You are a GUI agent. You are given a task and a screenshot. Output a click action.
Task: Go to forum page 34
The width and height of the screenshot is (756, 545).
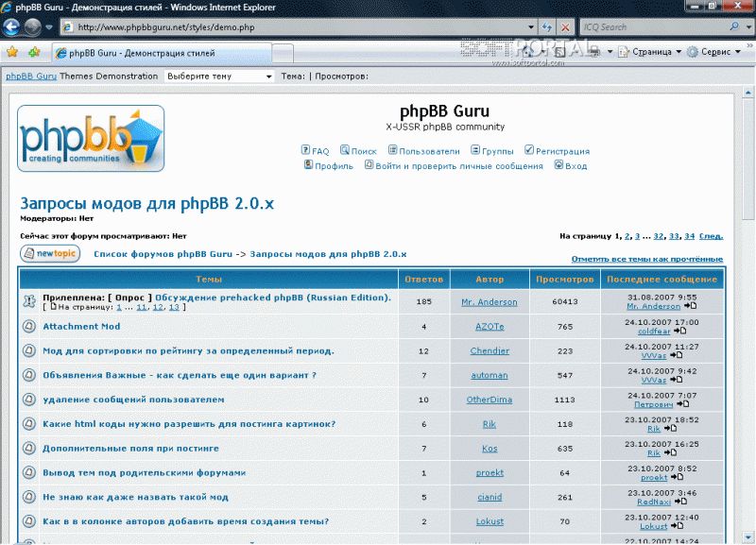click(x=690, y=236)
